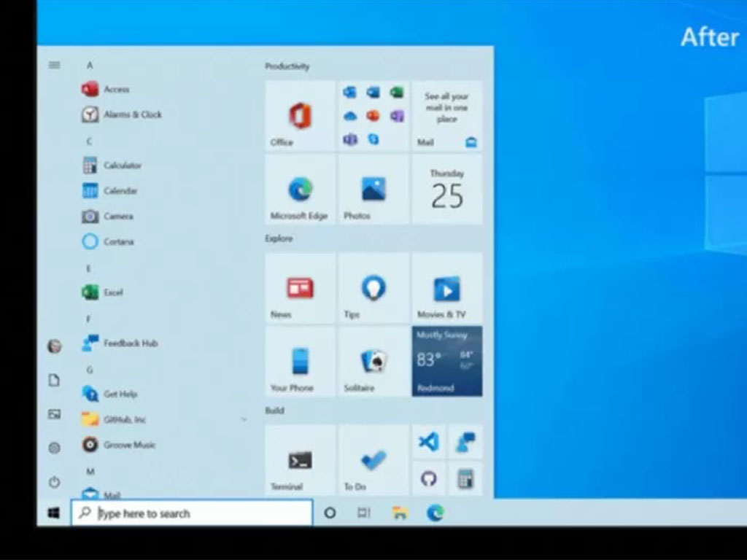Jump via the letter A header
The image size is (747, 560).
90,65
